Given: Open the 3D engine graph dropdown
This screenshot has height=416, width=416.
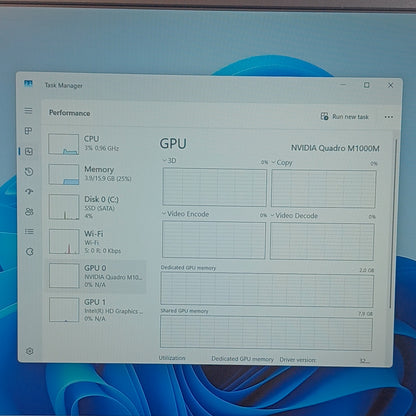Looking at the screenshot, I should pyautogui.click(x=169, y=161).
